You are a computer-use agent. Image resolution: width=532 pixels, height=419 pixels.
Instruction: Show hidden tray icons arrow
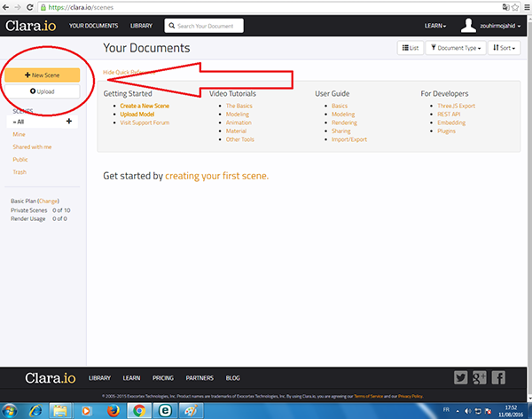pyautogui.click(x=458, y=411)
